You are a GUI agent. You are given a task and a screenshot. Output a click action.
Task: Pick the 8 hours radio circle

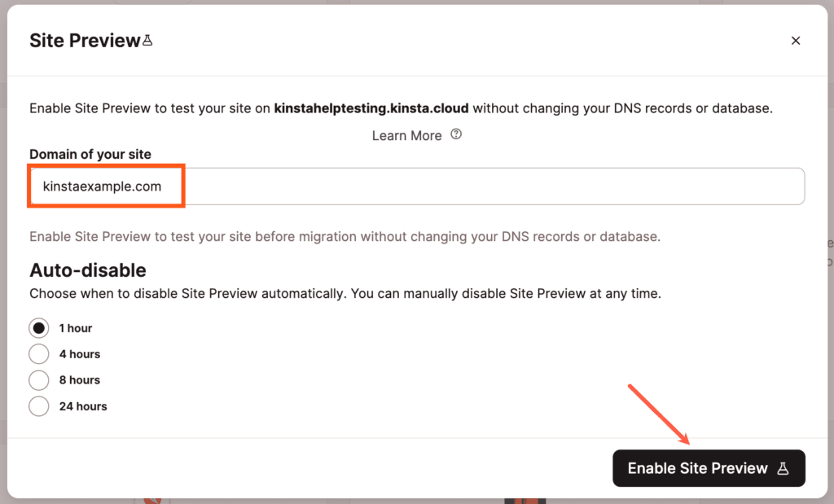38,380
